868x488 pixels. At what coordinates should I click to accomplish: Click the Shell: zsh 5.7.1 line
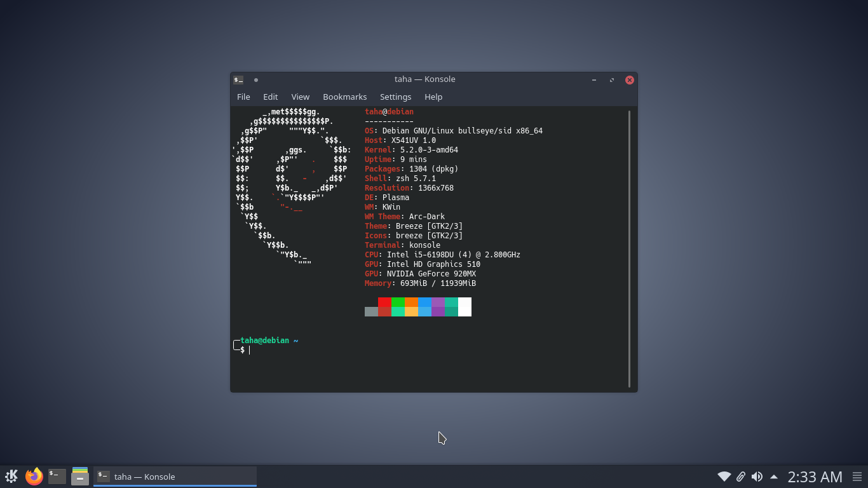tap(400, 179)
